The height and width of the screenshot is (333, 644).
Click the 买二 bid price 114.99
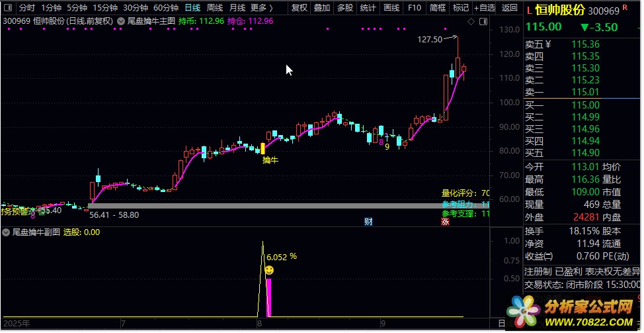pos(586,117)
